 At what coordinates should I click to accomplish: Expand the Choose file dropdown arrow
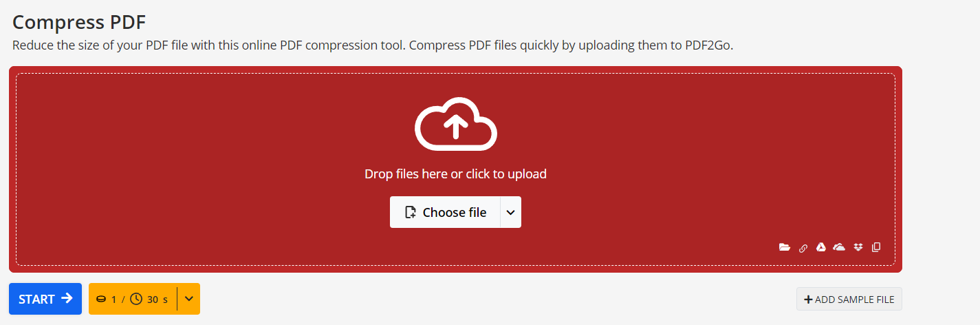pos(510,212)
